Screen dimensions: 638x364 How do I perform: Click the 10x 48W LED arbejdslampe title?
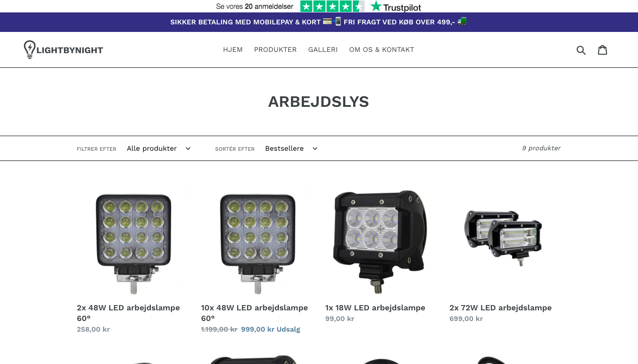click(x=254, y=313)
